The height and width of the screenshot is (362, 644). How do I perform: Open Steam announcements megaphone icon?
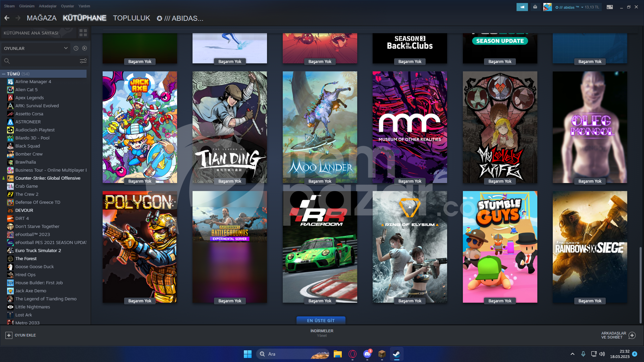click(522, 7)
